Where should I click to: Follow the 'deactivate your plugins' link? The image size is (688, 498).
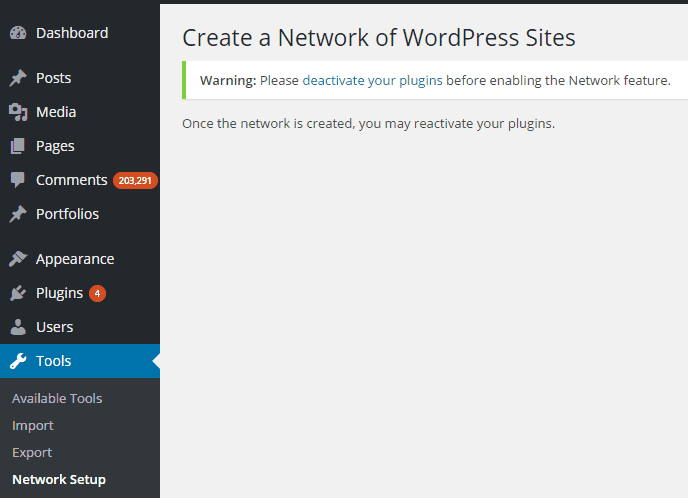pyautogui.click(x=373, y=81)
